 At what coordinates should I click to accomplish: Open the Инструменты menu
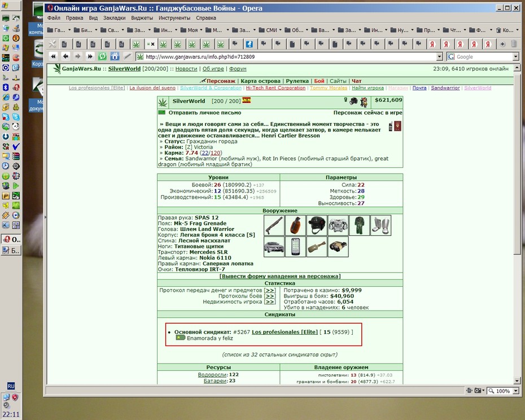coord(174,18)
